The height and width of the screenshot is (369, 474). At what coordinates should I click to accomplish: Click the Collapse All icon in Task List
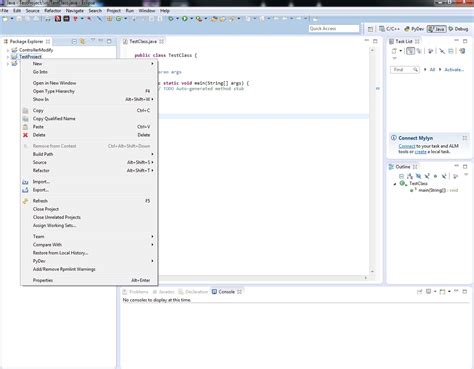tap(451, 51)
